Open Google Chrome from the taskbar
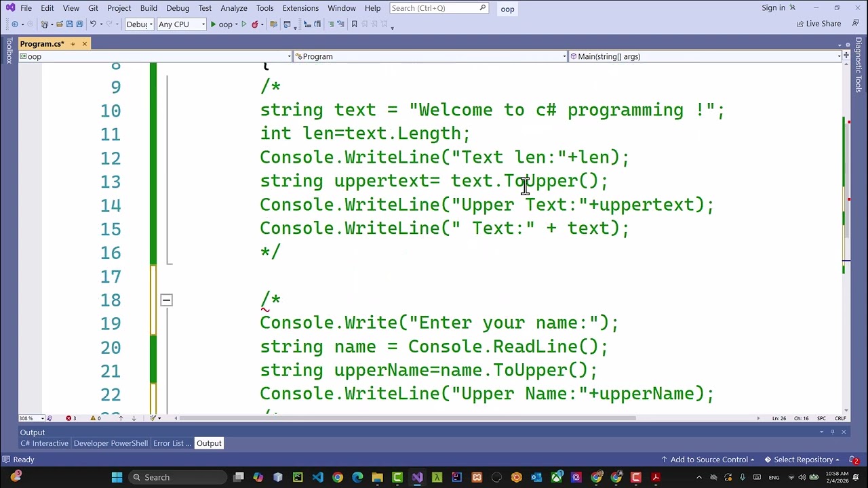The height and width of the screenshot is (488, 868). point(338,477)
